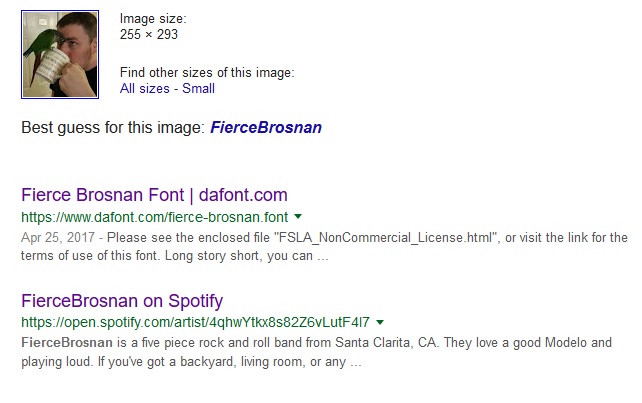
Task: Select the Small size link
Action: (x=199, y=88)
